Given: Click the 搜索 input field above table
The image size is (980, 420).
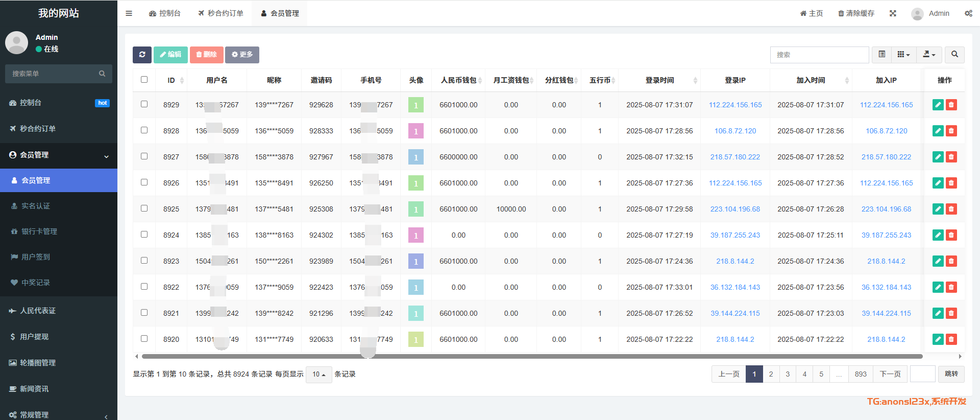Looking at the screenshot, I should coord(819,55).
